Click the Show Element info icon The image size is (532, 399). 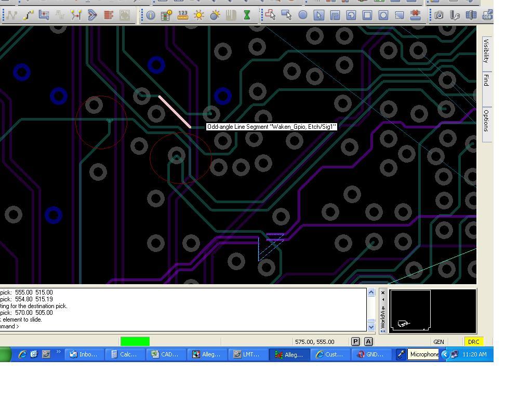point(151,16)
